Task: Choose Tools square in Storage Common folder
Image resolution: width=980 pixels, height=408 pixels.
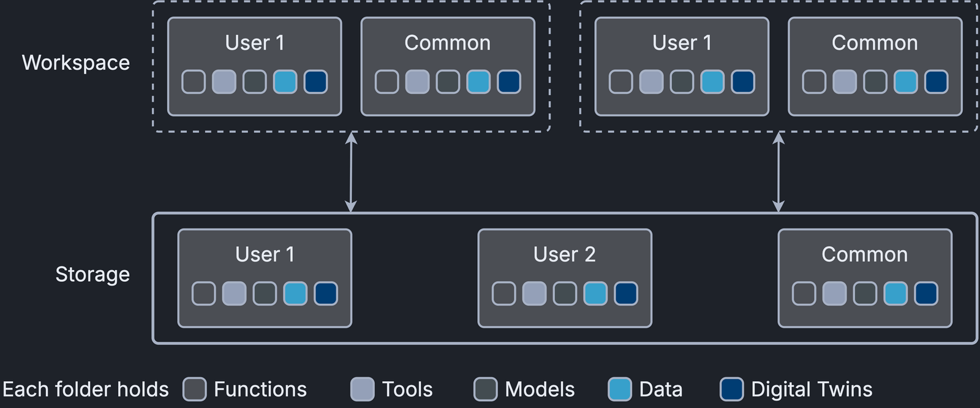Action: 834,293
